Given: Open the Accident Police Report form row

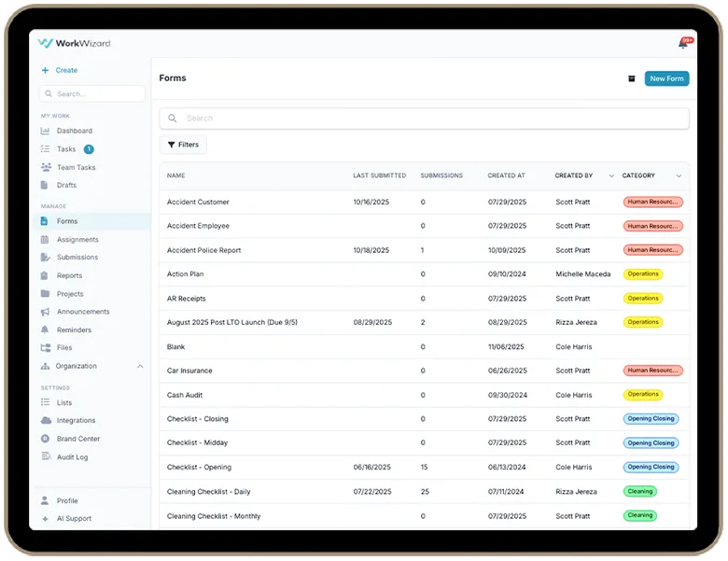Looking at the screenshot, I should pos(203,250).
